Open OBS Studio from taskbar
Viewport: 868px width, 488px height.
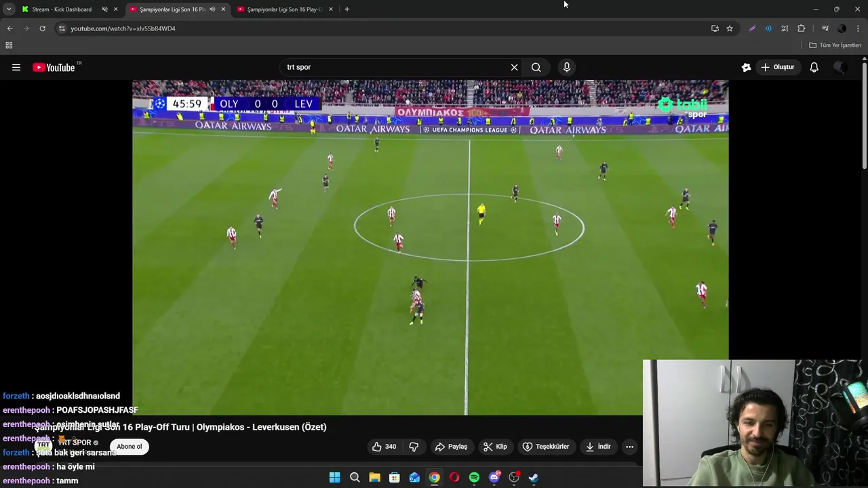point(514,477)
